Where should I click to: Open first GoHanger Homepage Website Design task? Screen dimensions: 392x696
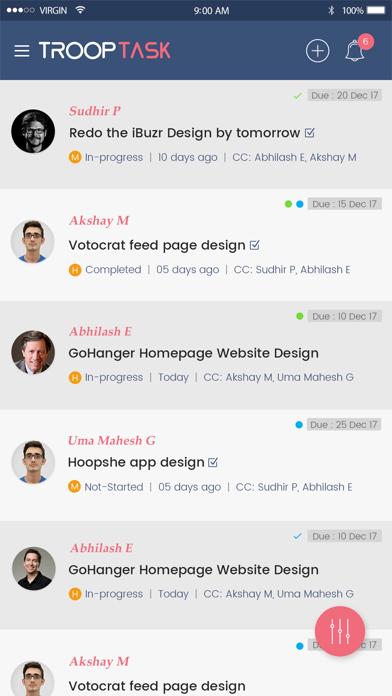(194, 353)
